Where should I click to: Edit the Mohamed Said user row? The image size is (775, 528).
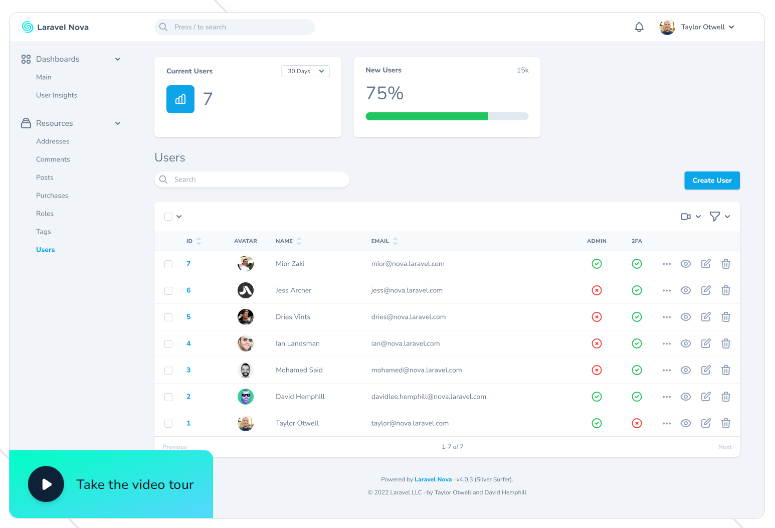point(706,370)
